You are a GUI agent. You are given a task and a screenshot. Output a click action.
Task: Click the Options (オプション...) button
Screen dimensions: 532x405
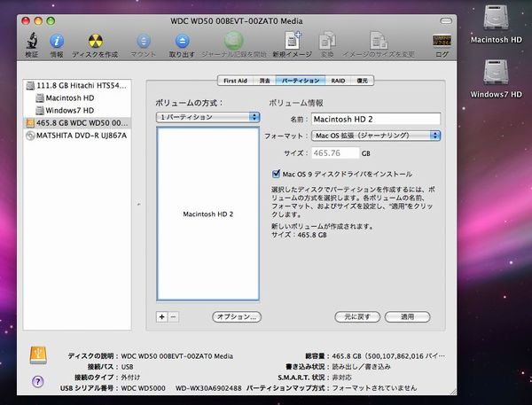tap(237, 316)
